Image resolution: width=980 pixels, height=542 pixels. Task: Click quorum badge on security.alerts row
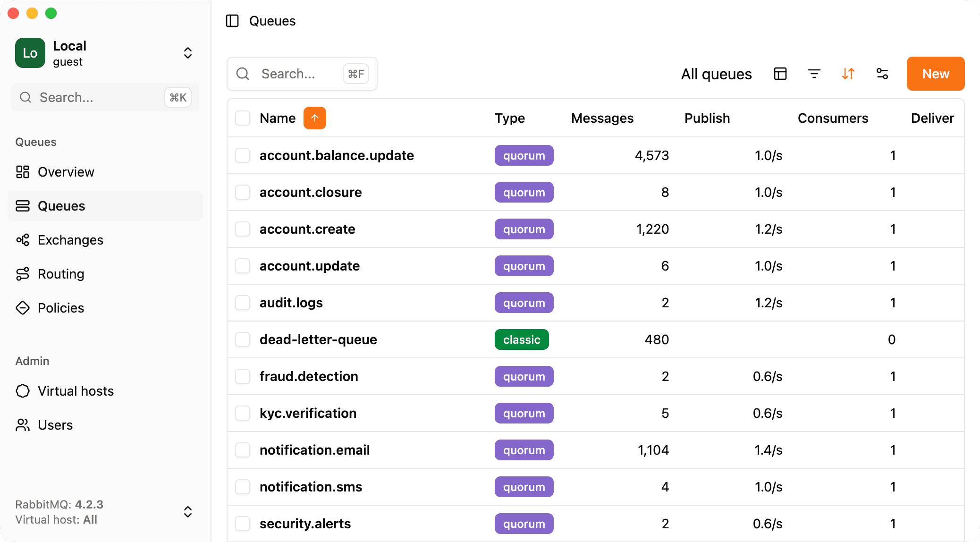(524, 524)
